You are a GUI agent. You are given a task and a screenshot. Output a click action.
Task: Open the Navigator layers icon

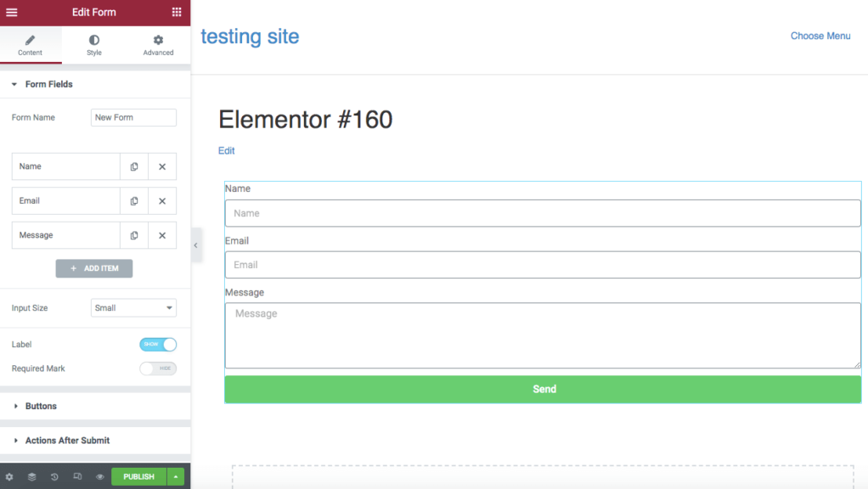point(31,477)
